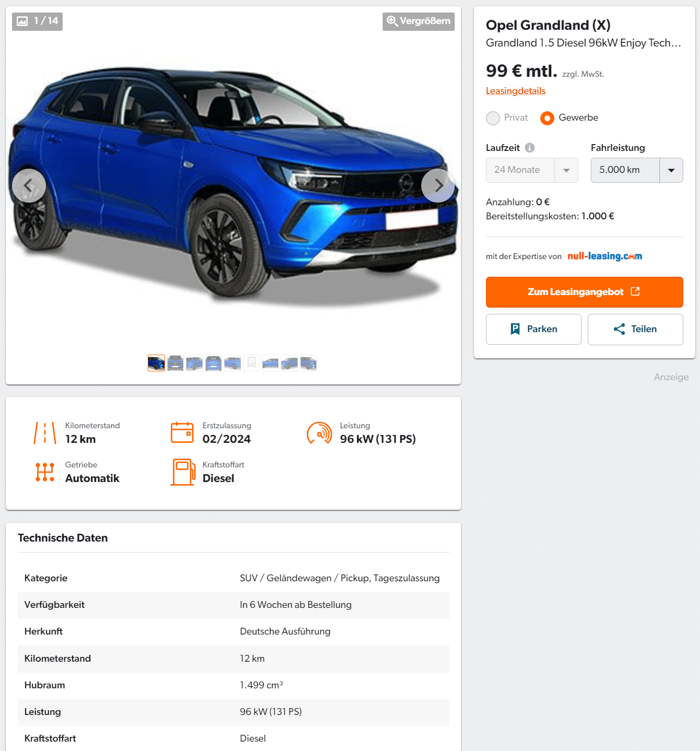Viewport: 700px width, 751px height.
Task: Open the Laufzeit 24 Monate dropdown
Action: (531, 170)
